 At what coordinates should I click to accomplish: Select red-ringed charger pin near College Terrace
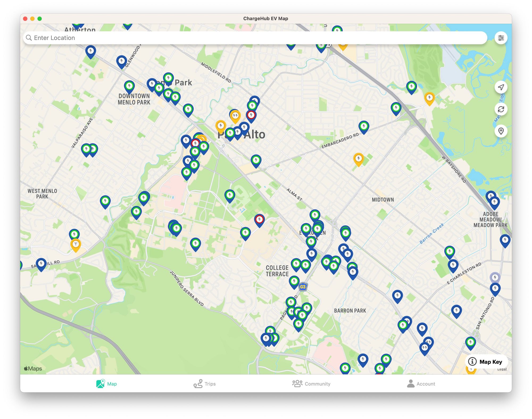click(259, 221)
